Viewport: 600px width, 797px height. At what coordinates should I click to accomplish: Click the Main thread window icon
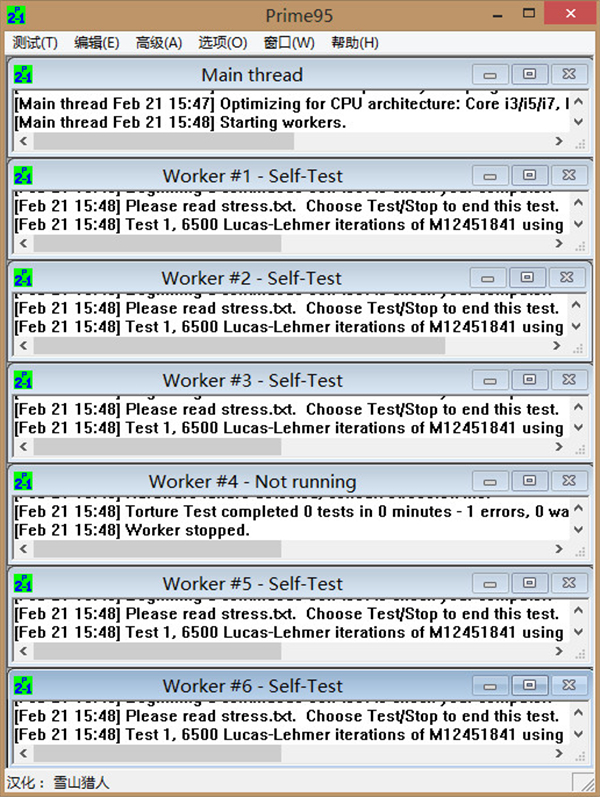24,75
